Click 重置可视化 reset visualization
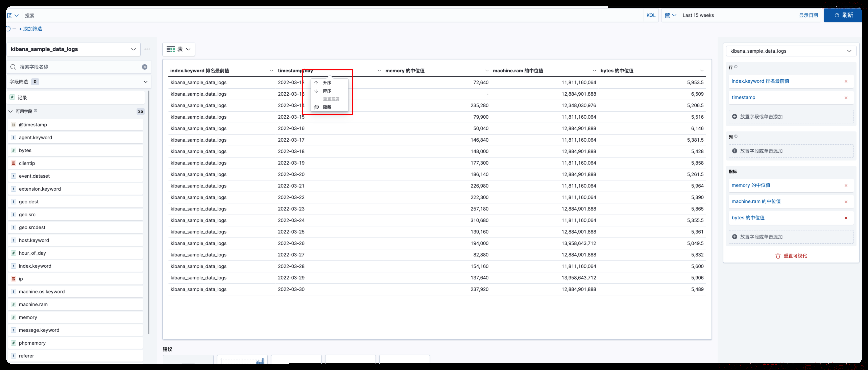This screenshot has width=868, height=370. 791,256
